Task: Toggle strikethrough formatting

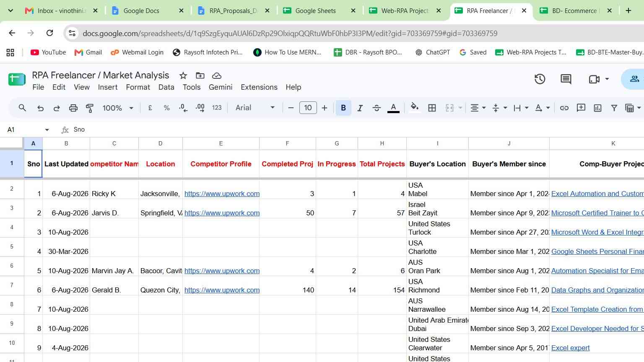Action: (x=377, y=108)
